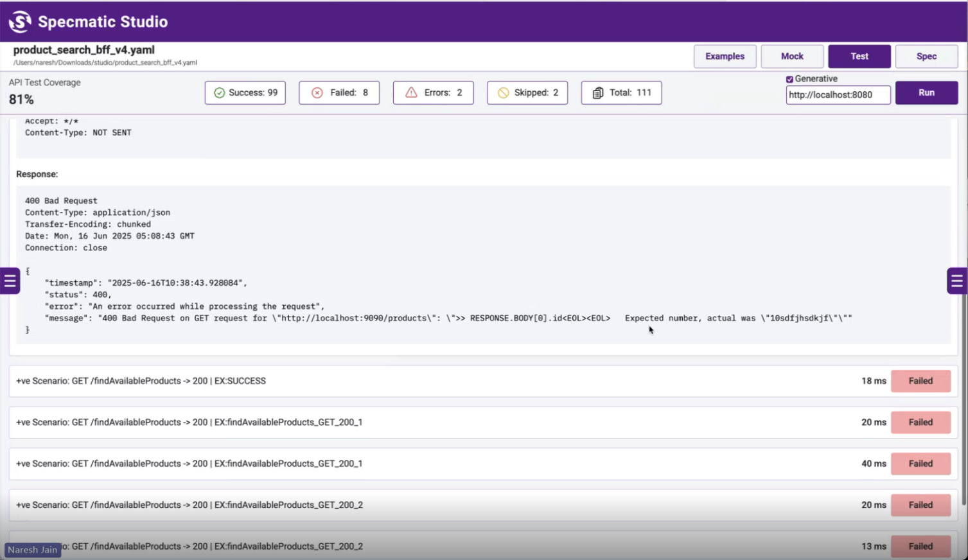Click the "message" JSON line
The image size is (968, 560).
[448, 318]
